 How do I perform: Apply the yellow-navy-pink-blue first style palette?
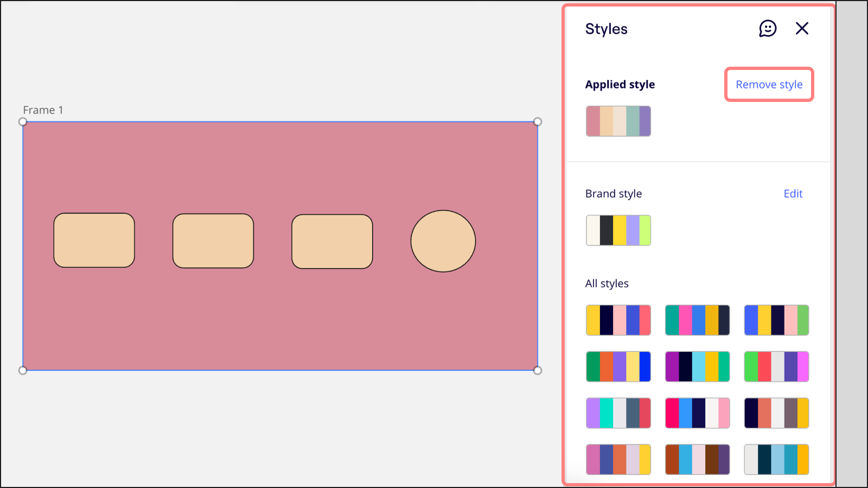[x=618, y=320]
